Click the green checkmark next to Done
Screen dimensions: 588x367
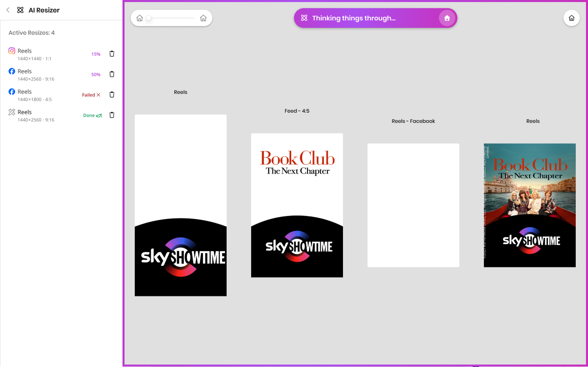[99, 116]
